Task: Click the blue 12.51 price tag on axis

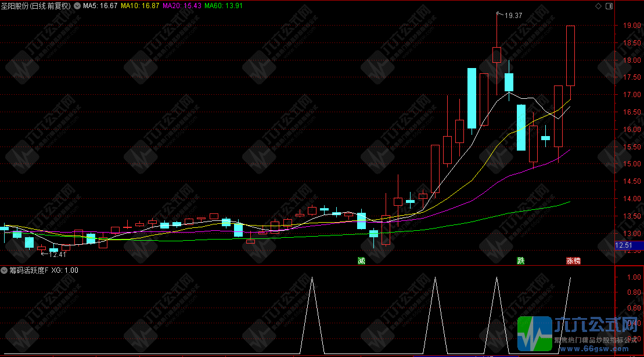Action: [627, 245]
